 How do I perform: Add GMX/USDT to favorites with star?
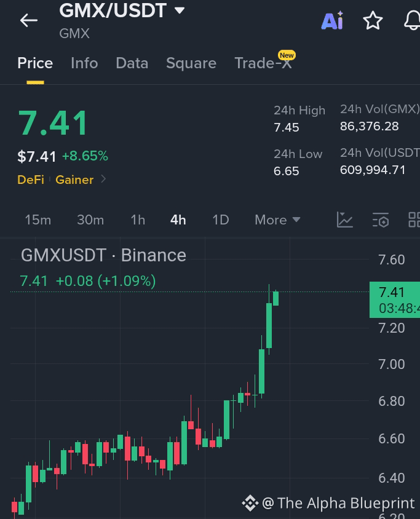click(373, 20)
